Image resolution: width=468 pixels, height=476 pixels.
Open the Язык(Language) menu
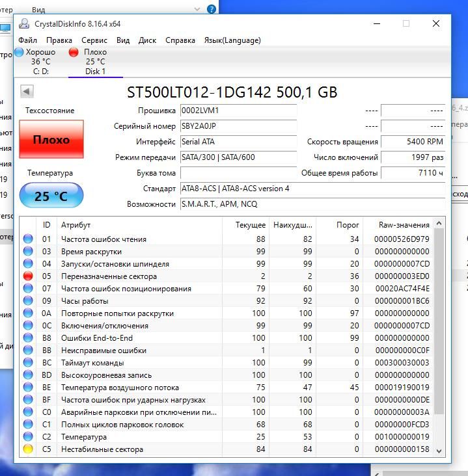click(x=232, y=40)
